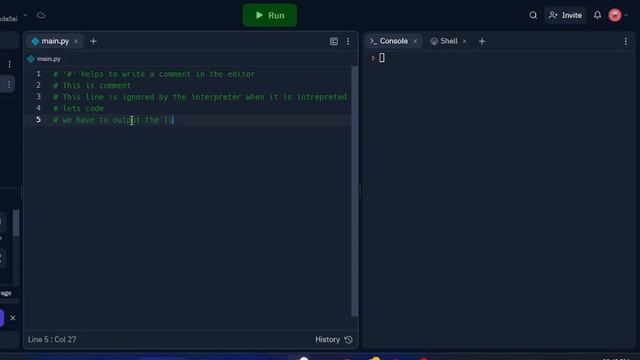The image size is (640, 360).
Task: Add a new tab in console pane
Action: [x=482, y=41]
